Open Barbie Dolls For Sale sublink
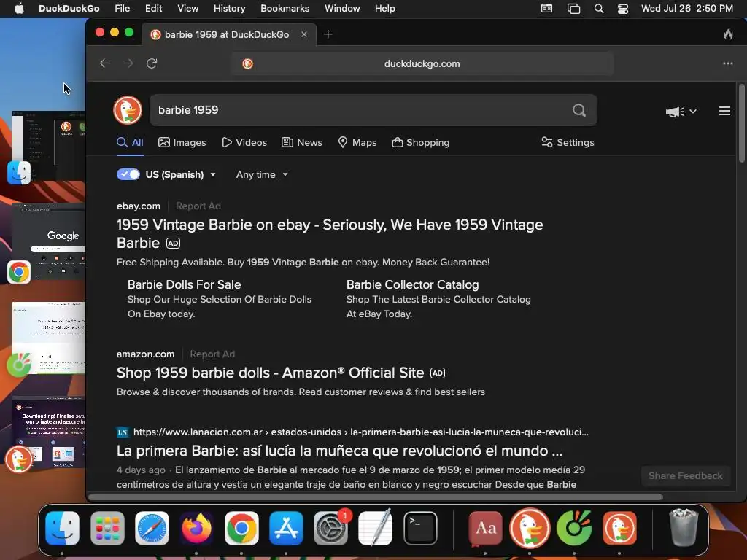The image size is (747, 560). pyautogui.click(x=184, y=285)
